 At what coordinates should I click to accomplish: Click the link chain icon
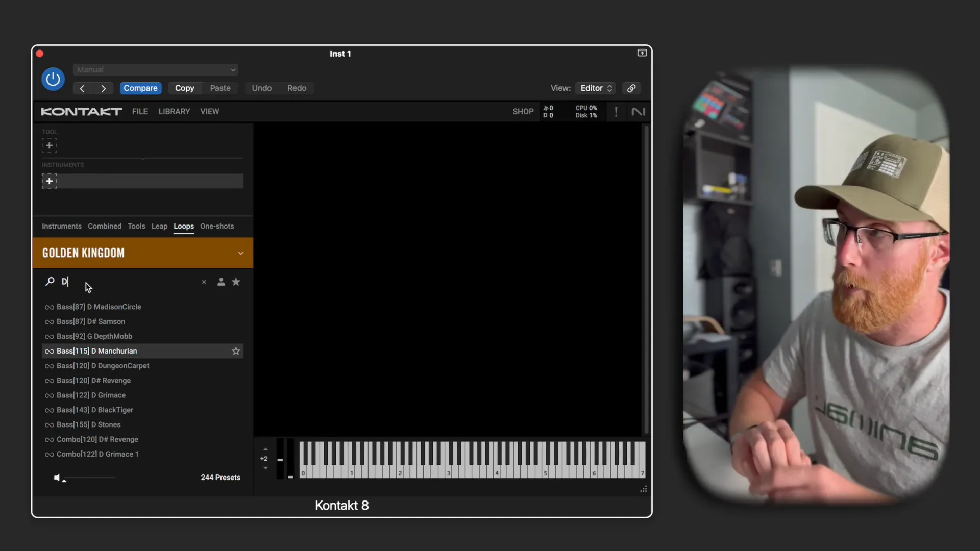coord(631,88)
